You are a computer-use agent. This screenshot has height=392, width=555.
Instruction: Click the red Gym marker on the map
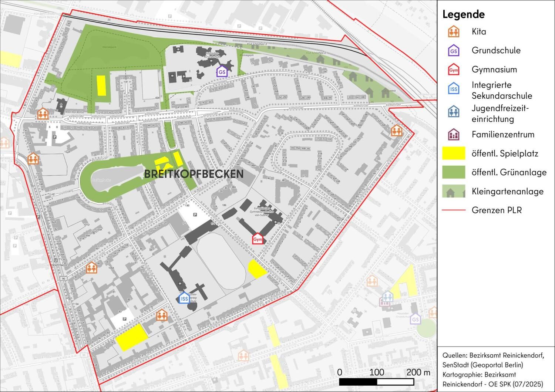click(x=258, y=239)
